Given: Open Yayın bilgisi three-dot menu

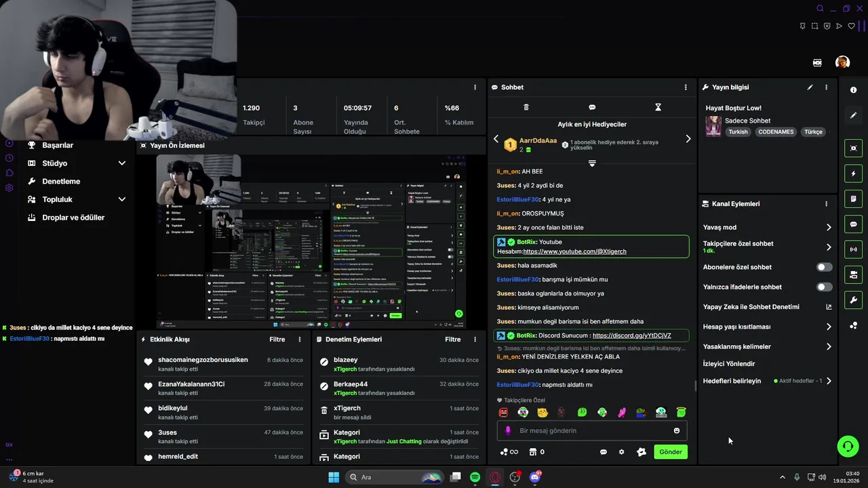Looking at the screenshot, I should pyautogui.click(x=826, y=87).
